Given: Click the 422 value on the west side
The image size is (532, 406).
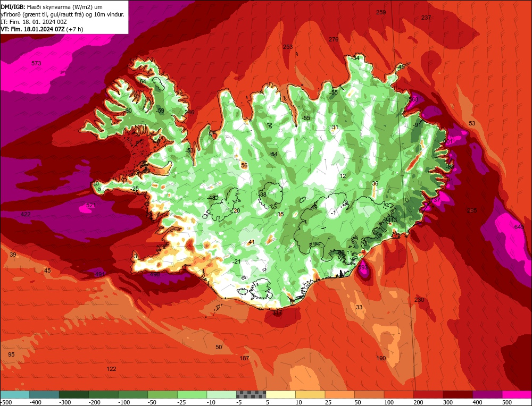Looking at the screenshot, I should pos(26,214).
